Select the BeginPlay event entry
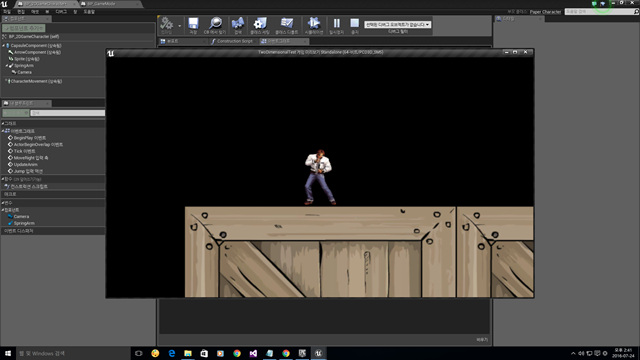 pyautogui.click(x=29, y=138)
